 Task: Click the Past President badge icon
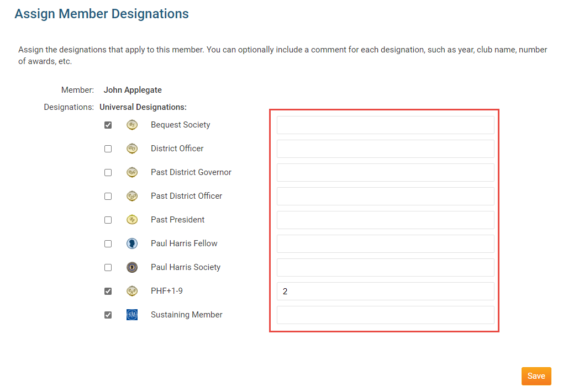coord(131,220)
